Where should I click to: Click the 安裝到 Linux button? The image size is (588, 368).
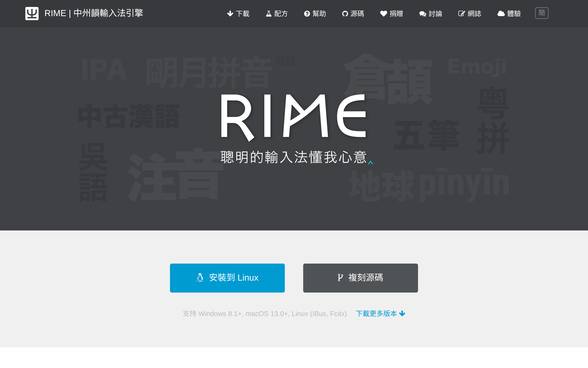click(x=227, y=278)
